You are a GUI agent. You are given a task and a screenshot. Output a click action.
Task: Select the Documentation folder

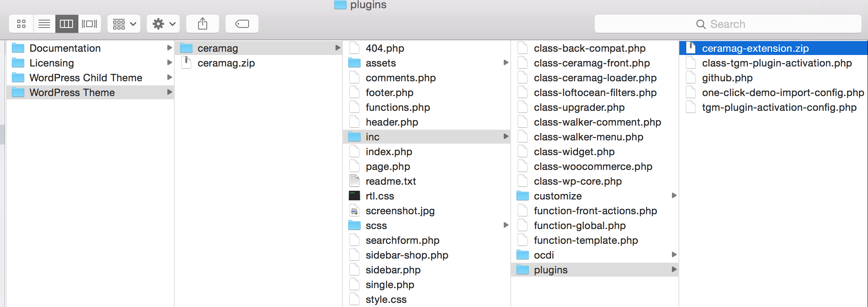[90, 48]
